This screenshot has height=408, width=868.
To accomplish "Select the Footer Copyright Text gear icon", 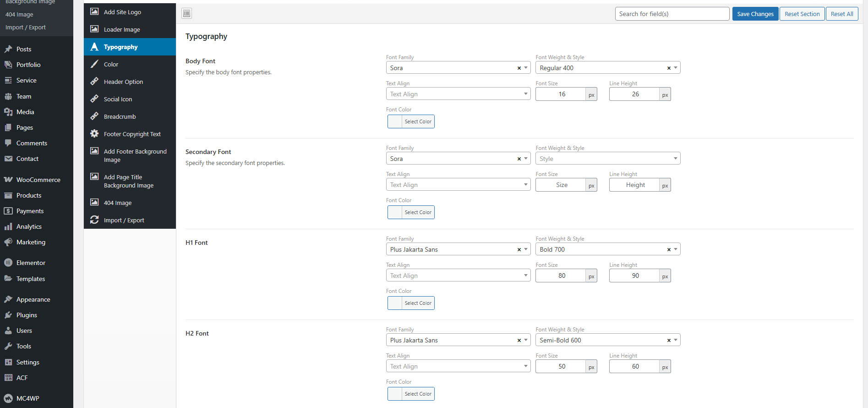I will click(x=94, y=134).
